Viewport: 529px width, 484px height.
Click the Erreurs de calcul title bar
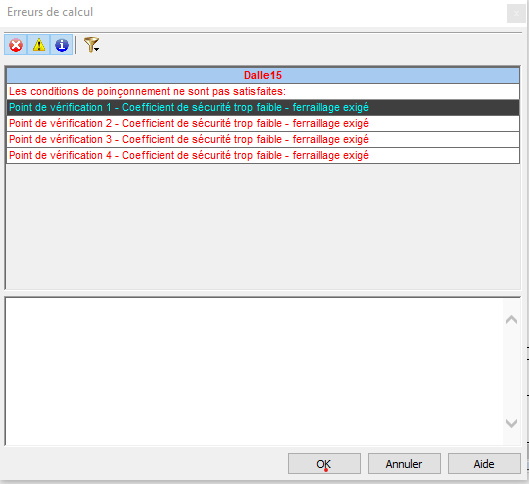[253, 12]
